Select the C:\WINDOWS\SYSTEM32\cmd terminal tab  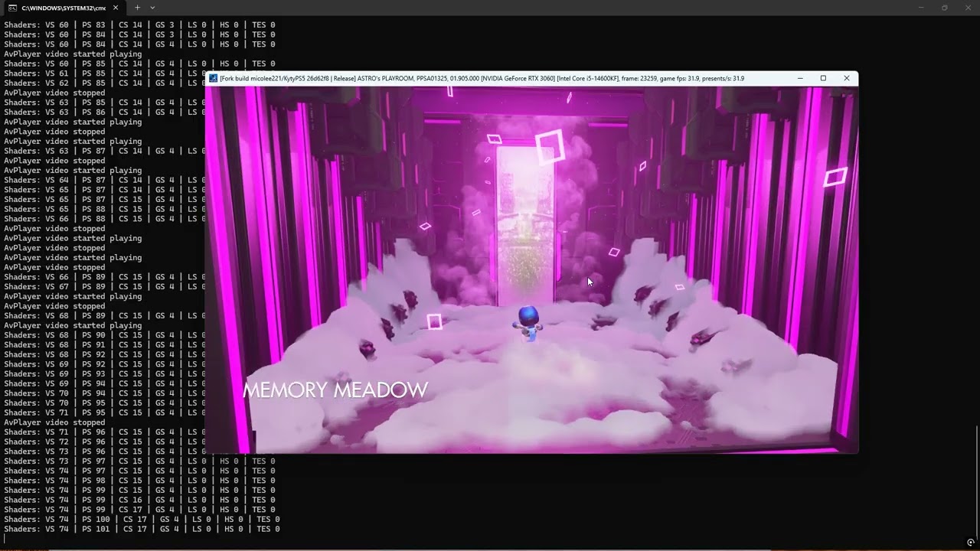pyautogui.click(x=64, y=8)
